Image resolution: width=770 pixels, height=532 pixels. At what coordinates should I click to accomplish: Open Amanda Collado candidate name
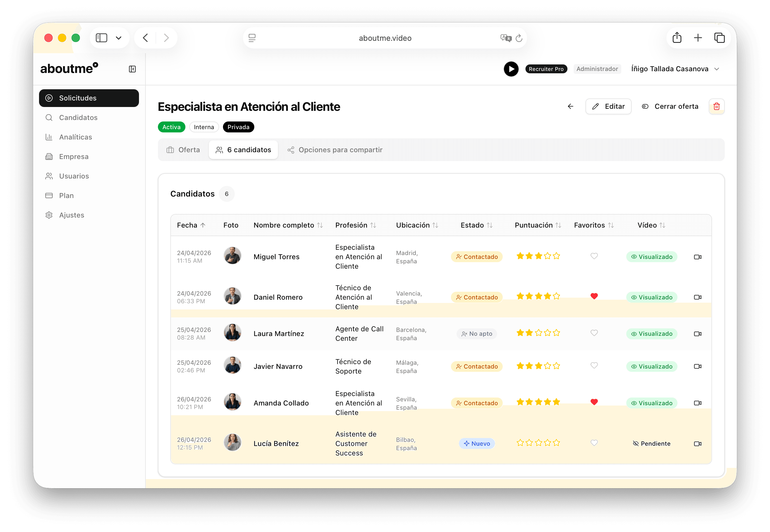tap(281, 403)
